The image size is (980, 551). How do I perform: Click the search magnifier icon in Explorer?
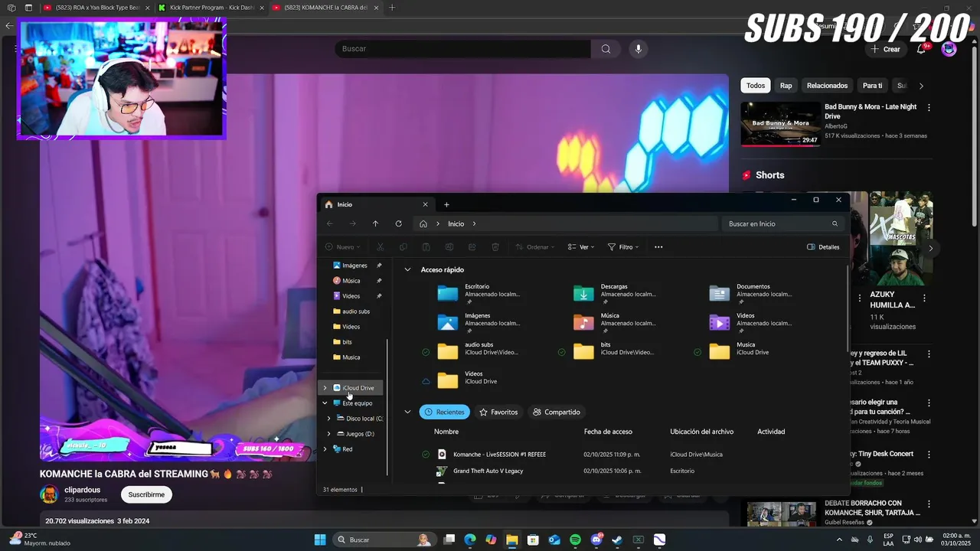(835, 223)
